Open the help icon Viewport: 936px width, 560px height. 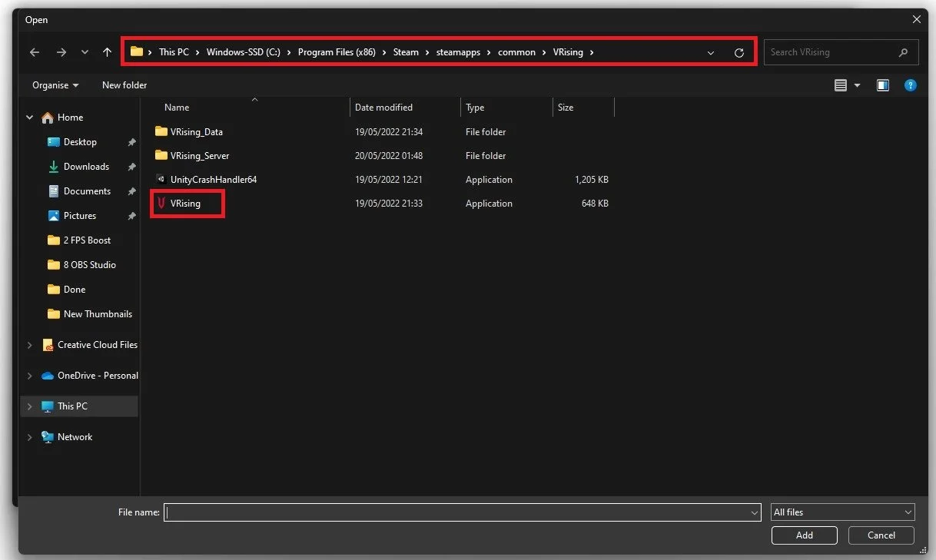point(911,85)
